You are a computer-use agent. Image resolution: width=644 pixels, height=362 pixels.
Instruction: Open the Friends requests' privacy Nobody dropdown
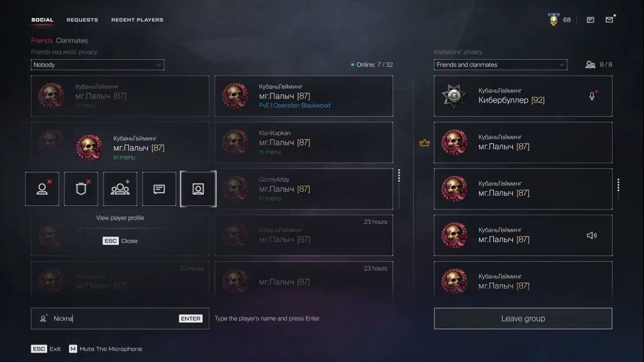pyautogui.click(x=97, y=65)
